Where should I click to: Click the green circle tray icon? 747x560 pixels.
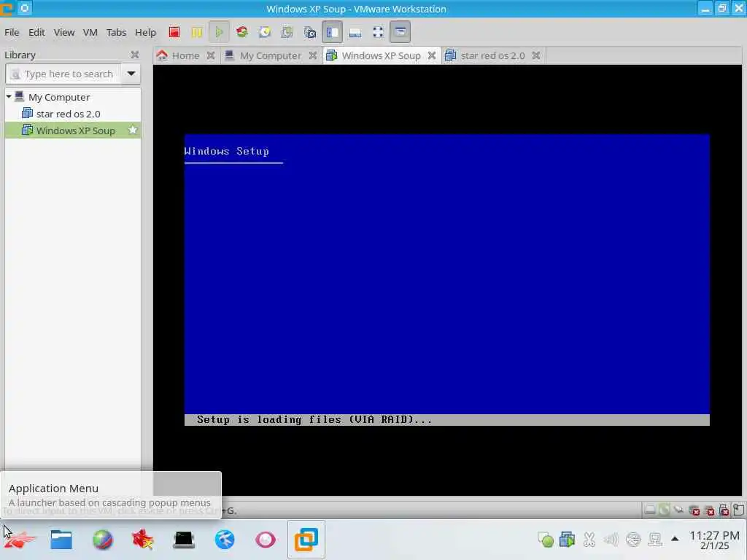(546, 540)
